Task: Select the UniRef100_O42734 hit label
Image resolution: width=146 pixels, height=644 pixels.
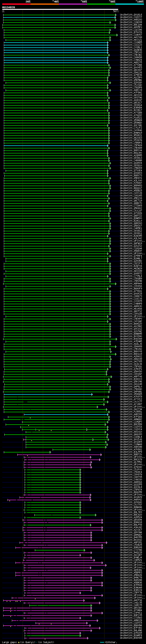Action: click(131, 409)
